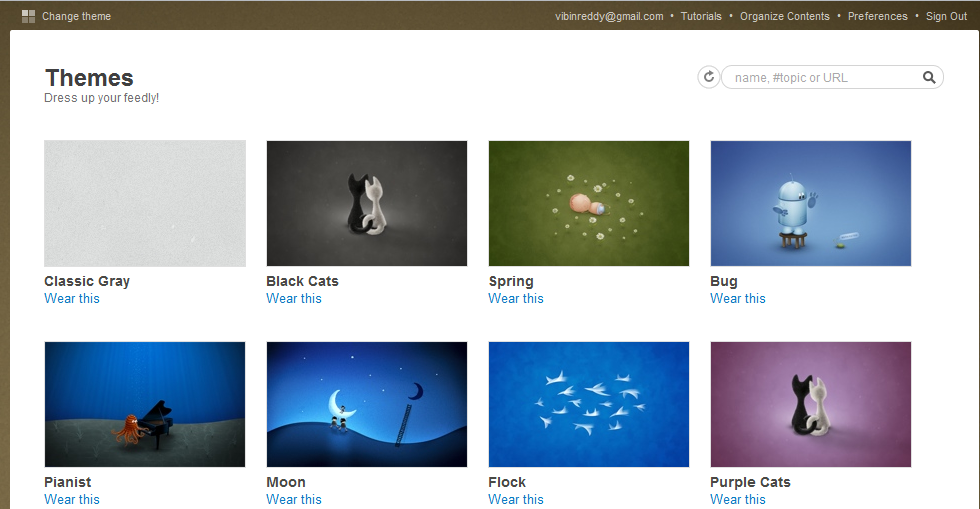Click the Purple Cats title text
The image size is (980, 509).
750,482
